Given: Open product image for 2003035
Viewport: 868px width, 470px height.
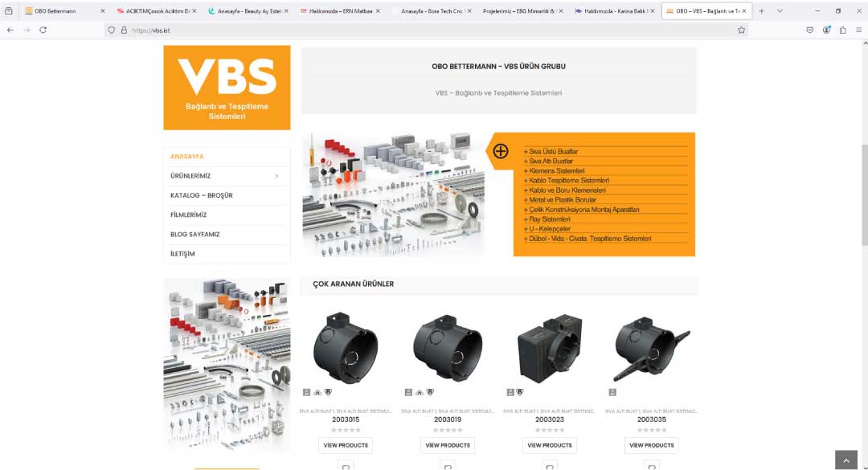Looking at the screenshot, I should (652, 348).
